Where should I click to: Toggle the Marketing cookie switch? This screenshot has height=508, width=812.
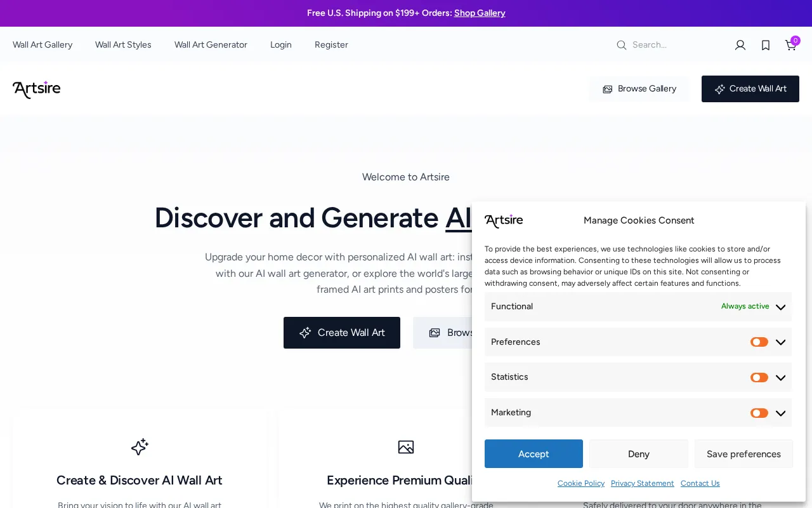pyautogui.click(x=759, y=413)
